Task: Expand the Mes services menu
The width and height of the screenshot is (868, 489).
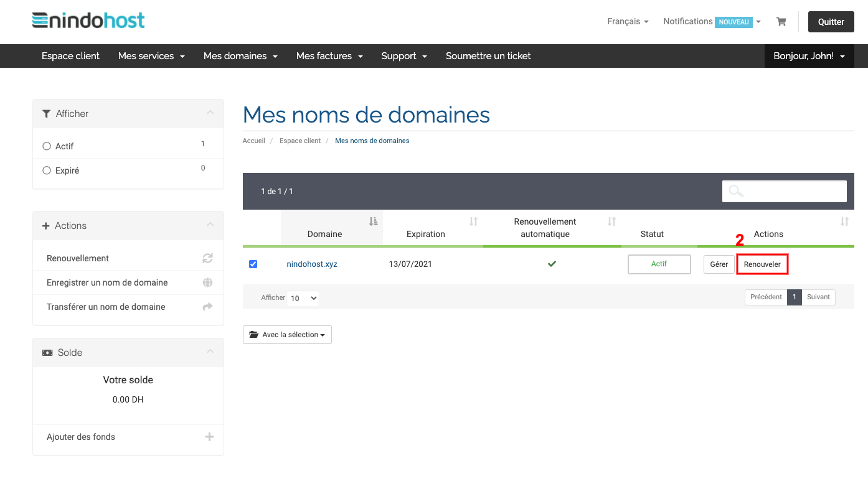Action: click(x=151, y=56)
